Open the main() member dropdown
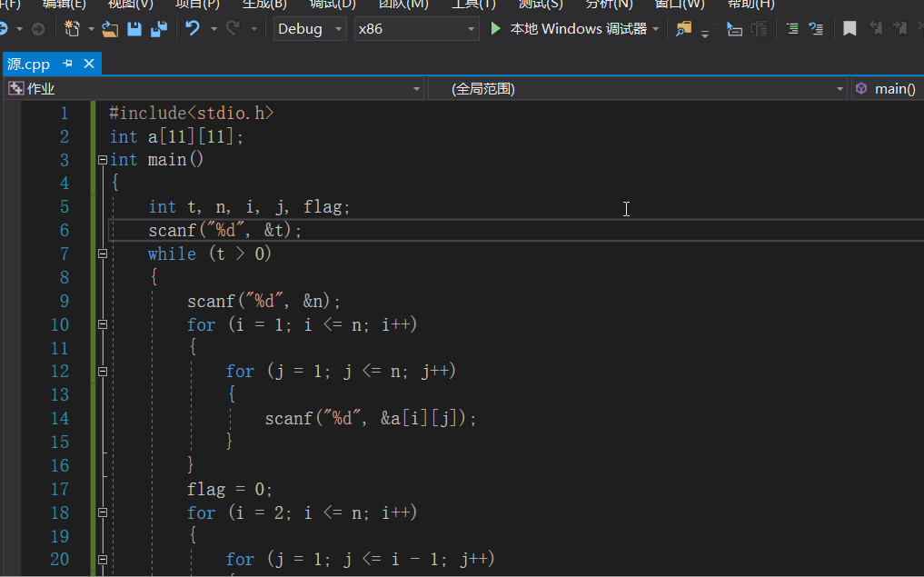This screenshot has height=577, width=924. tap(888, 88)
